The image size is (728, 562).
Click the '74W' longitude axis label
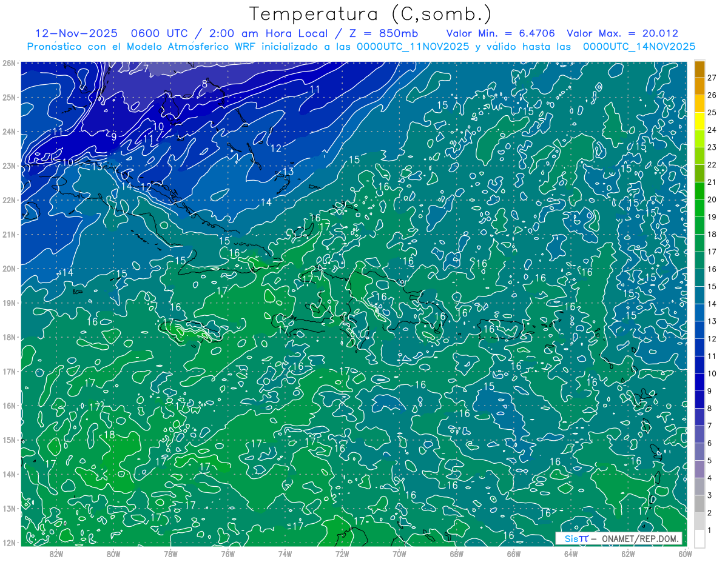click(x=285, y=554)
